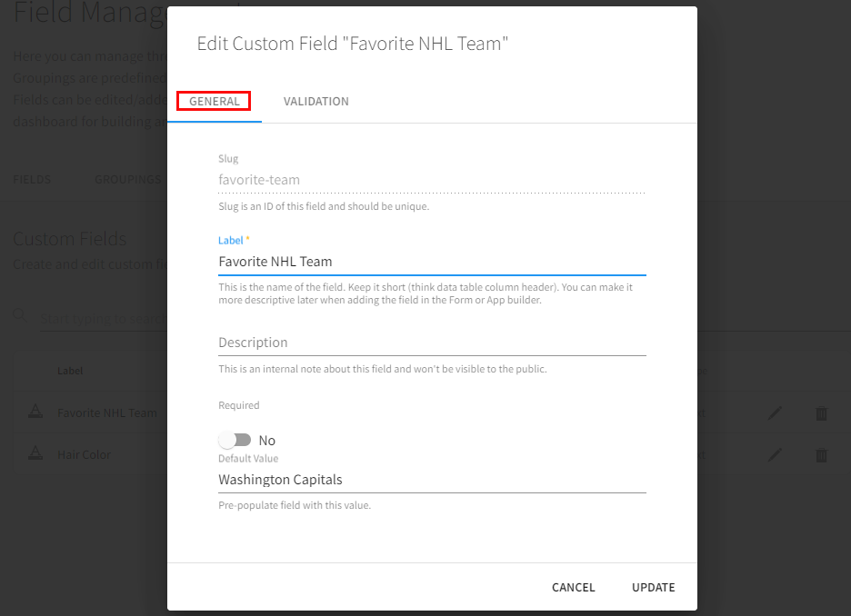Select the General tab

[x=215, y=102]
